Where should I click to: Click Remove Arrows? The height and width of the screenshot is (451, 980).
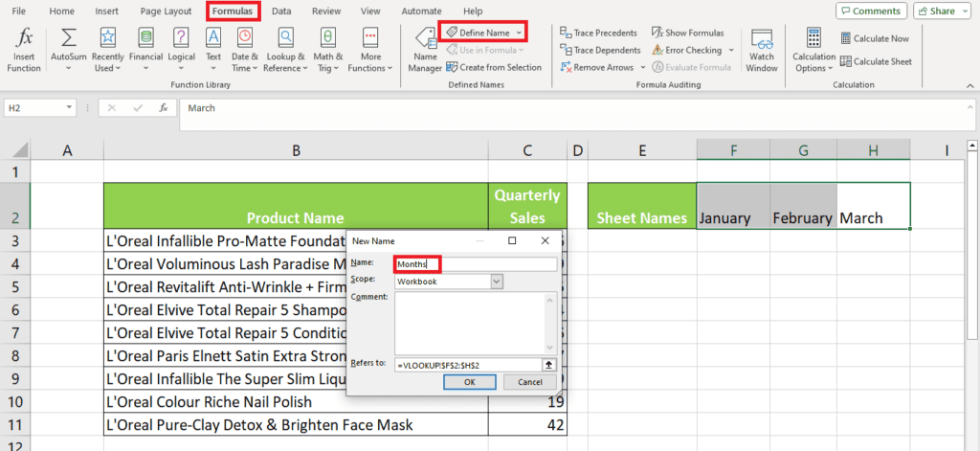click(x=597, y=67)
